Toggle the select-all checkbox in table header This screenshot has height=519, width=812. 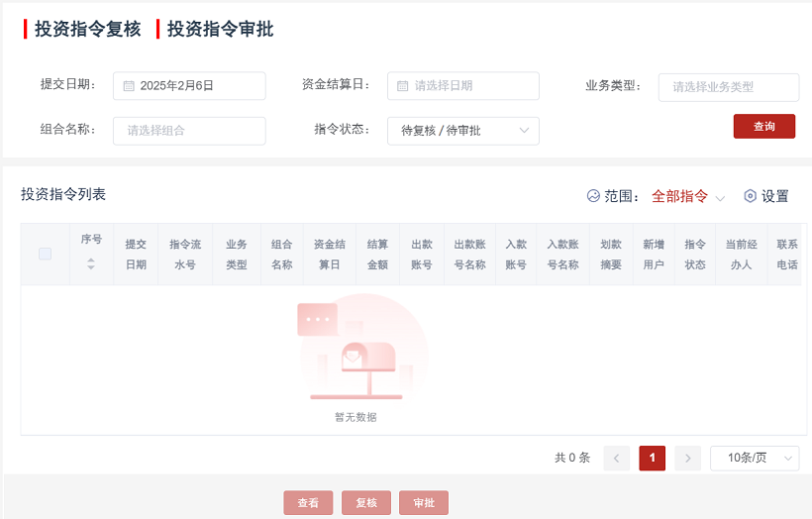pyautogui.click(x=45, y=255)
